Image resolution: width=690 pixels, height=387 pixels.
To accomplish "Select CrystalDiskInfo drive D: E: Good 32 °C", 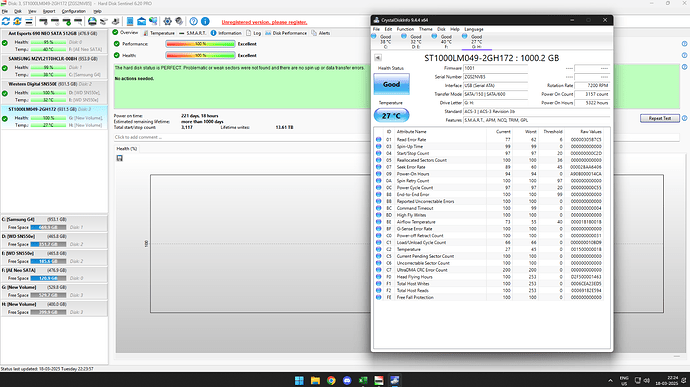I will (415, 41).
